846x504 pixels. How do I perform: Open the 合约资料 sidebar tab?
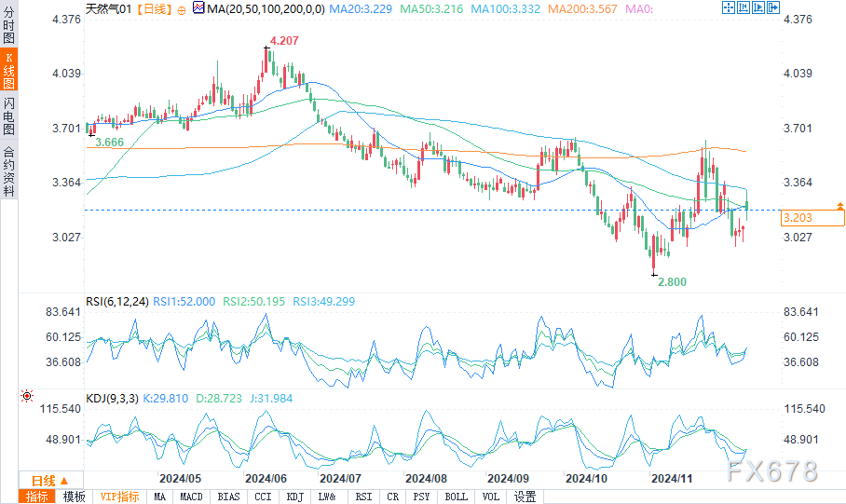8,171
